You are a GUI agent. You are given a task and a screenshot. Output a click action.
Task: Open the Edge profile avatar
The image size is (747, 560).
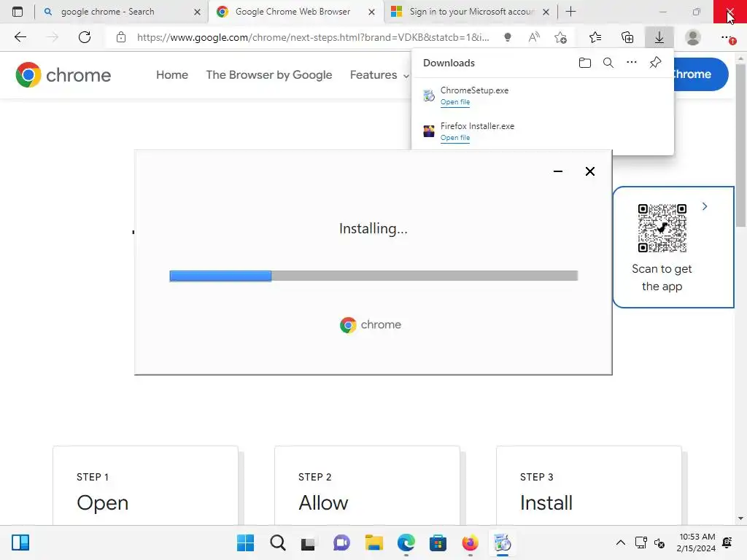(x=693, y=37)
